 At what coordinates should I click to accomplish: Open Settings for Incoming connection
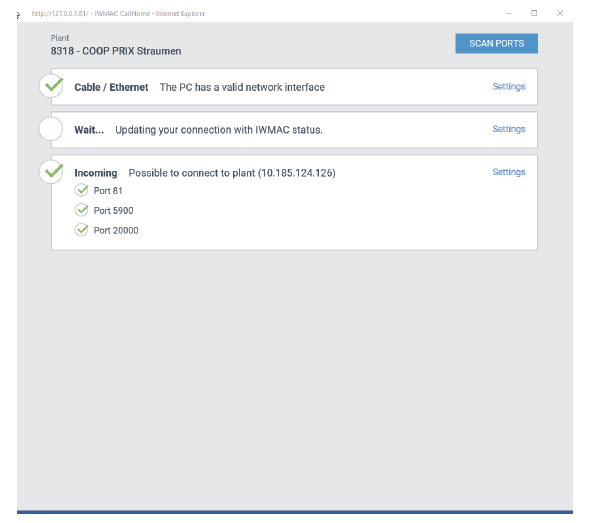pyautogui.click(x=508, y=172)
